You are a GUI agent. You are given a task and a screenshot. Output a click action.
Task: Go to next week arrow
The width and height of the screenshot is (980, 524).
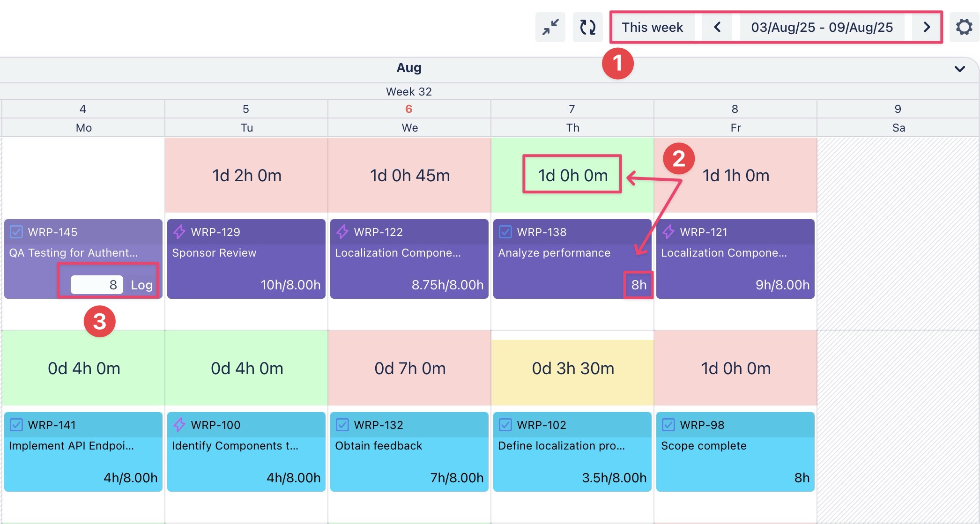pos(927,27)
